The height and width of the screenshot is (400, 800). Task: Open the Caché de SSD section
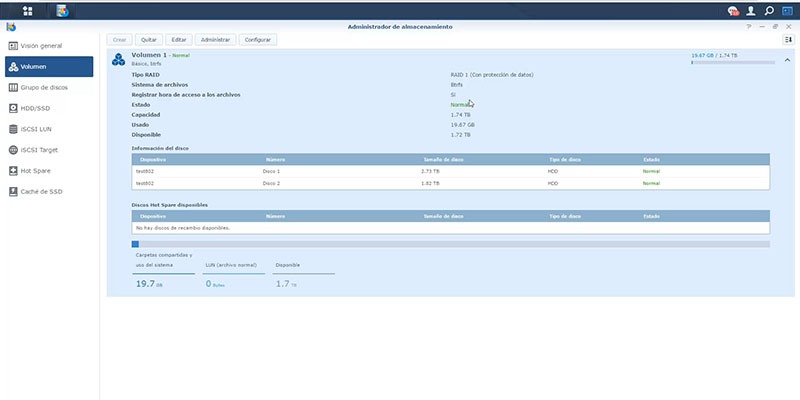(x=49, y=192)
